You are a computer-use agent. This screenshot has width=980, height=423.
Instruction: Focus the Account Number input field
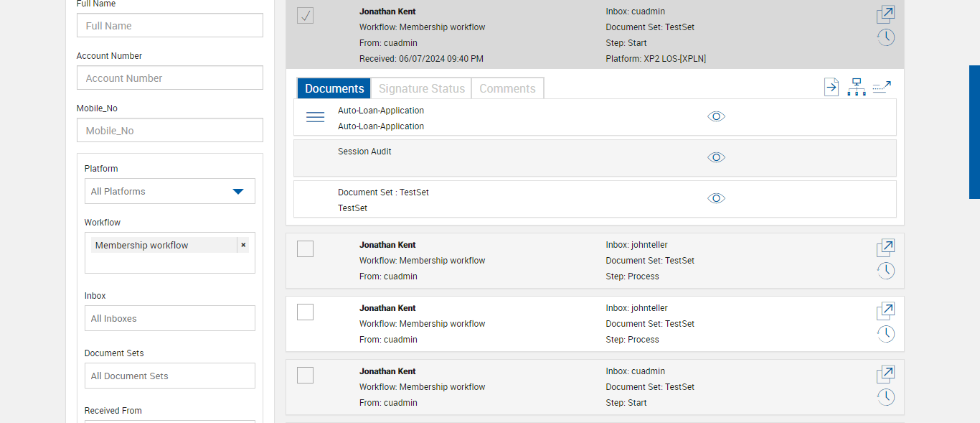[170, 78]
